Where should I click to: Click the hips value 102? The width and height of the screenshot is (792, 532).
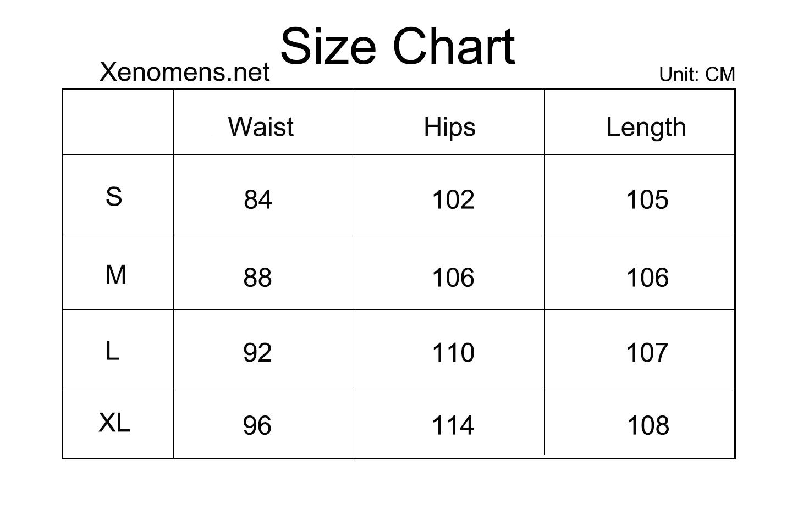click(453, 199)
